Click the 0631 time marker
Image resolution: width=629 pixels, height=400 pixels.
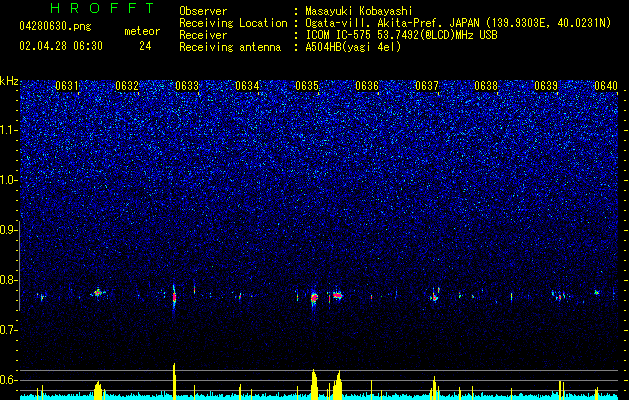click(67, 85)
